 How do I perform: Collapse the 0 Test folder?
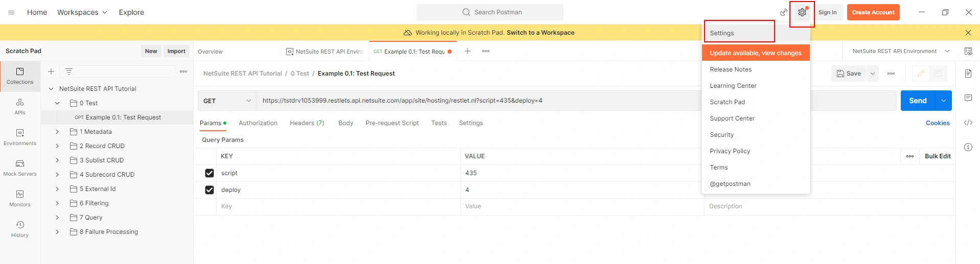coord(57,103)
